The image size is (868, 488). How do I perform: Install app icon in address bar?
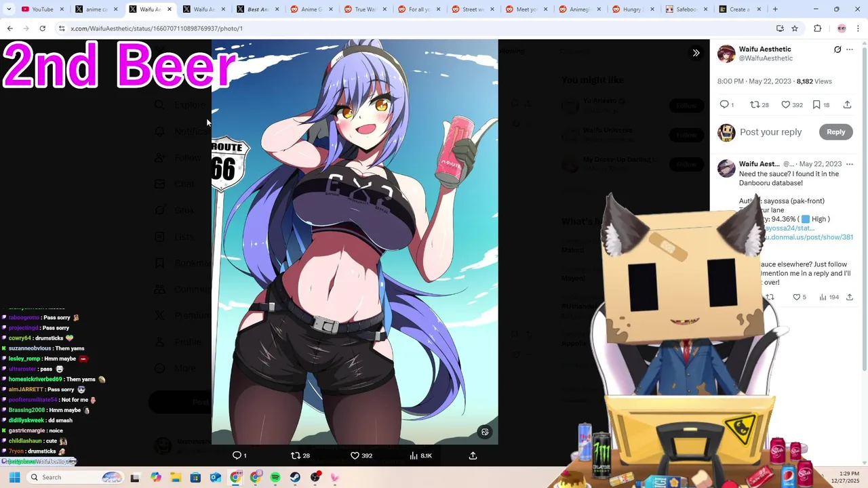tap(780, 28)
